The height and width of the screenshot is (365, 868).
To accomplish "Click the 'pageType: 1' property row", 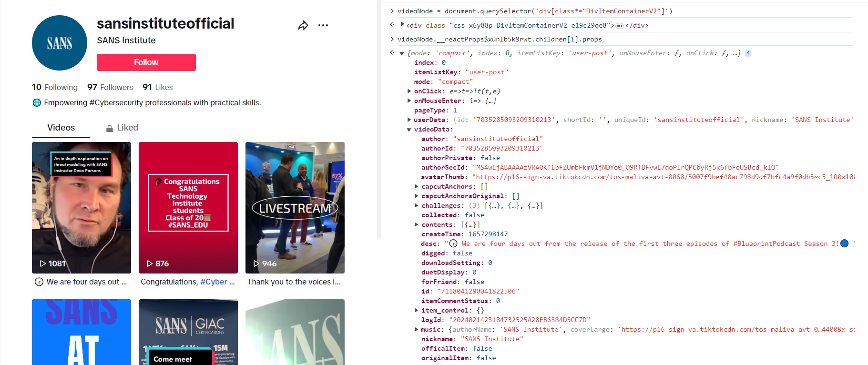I will (x=436, y=110).
